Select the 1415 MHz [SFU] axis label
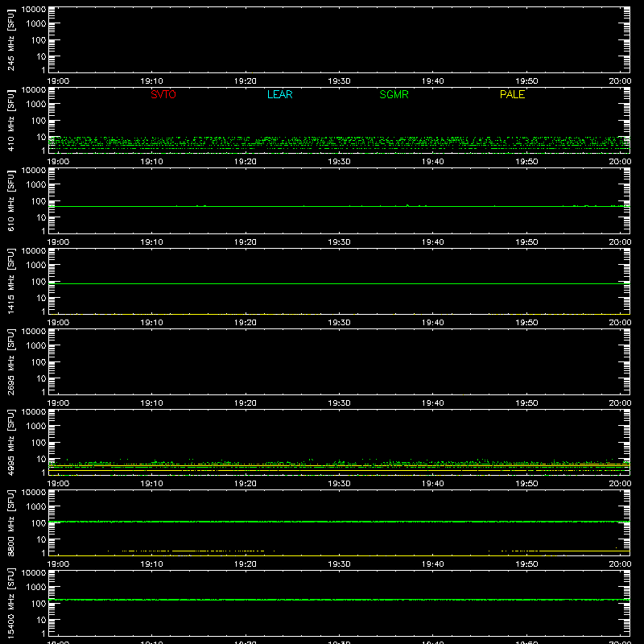This screenshot has height=644, width=644. tap(11, 281)
